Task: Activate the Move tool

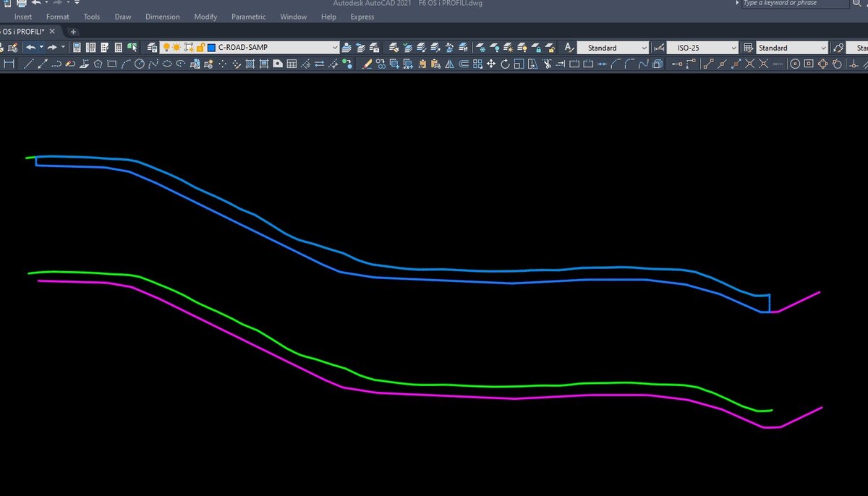Action: (x=491, y=64)
